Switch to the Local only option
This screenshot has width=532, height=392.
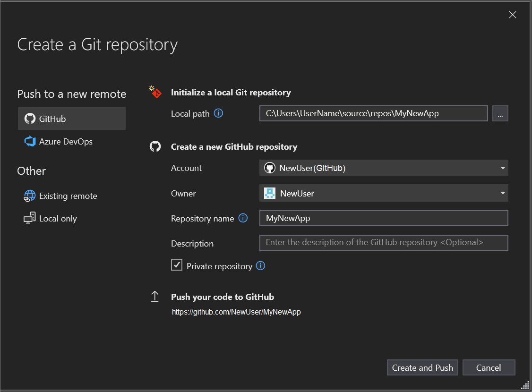click(58, 218)
